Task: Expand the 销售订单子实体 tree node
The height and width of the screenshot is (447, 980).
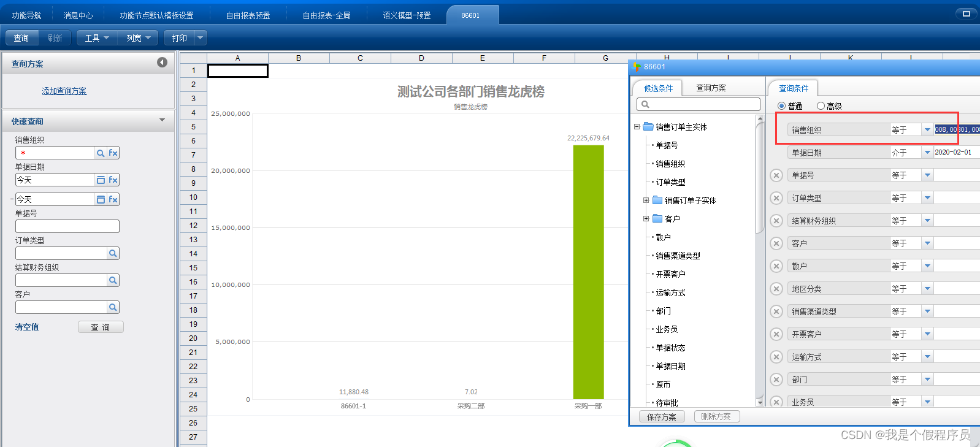Action: click(x=646, y=201)
